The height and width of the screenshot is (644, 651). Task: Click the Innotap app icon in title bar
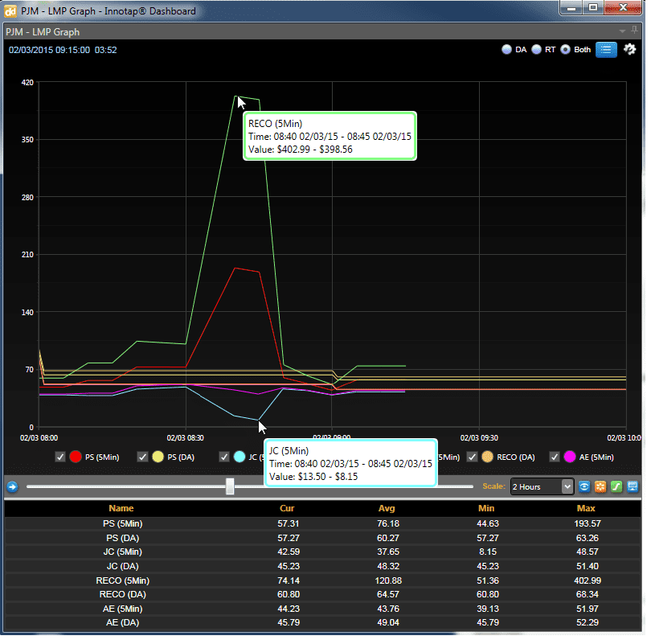[x=10, y=10]
